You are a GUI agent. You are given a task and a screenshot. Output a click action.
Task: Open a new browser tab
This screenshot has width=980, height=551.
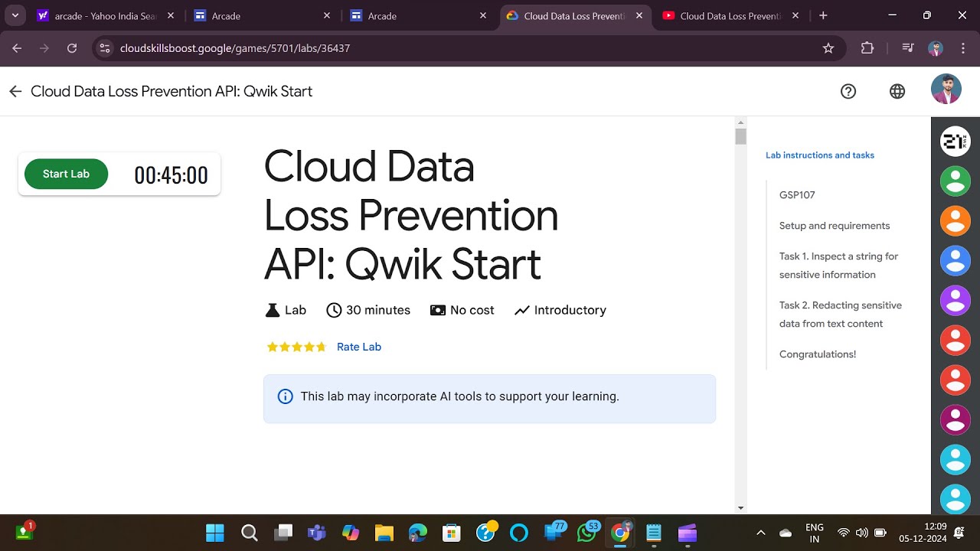point(823,15)
